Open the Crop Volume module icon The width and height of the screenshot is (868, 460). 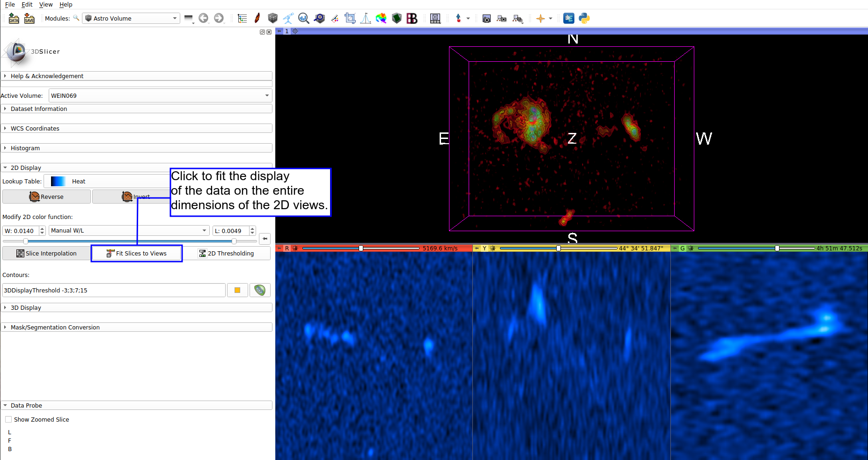coord(350,18)
